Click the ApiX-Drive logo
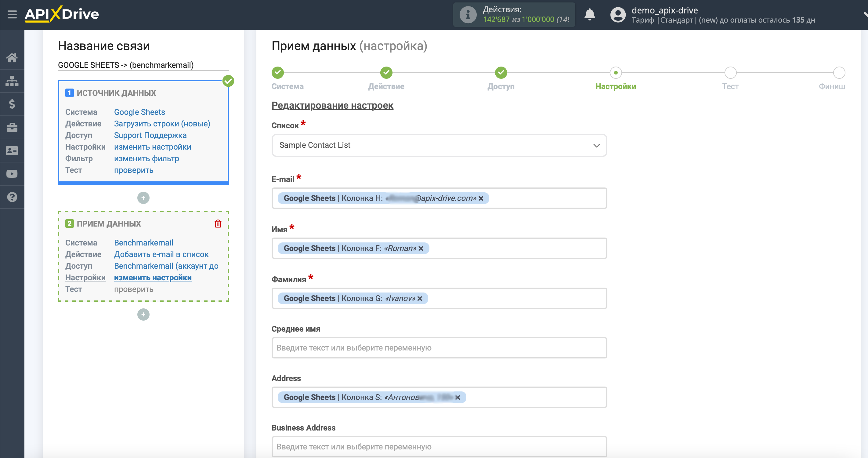 click(x=62, y=14)
